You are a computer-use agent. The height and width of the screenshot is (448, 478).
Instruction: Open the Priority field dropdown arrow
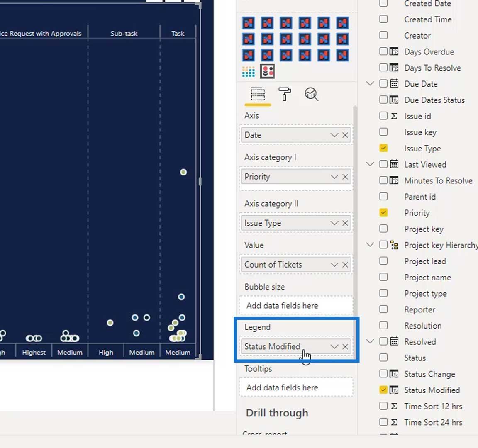click(334, 177)
